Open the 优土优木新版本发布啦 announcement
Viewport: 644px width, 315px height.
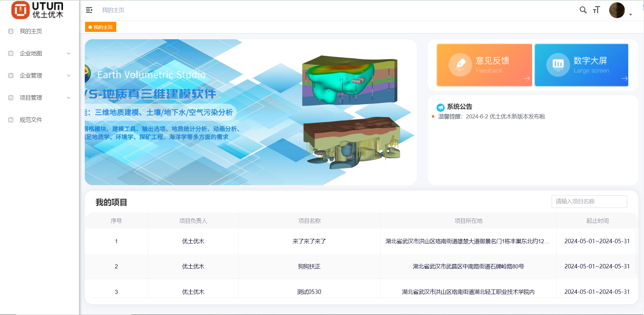492,116
